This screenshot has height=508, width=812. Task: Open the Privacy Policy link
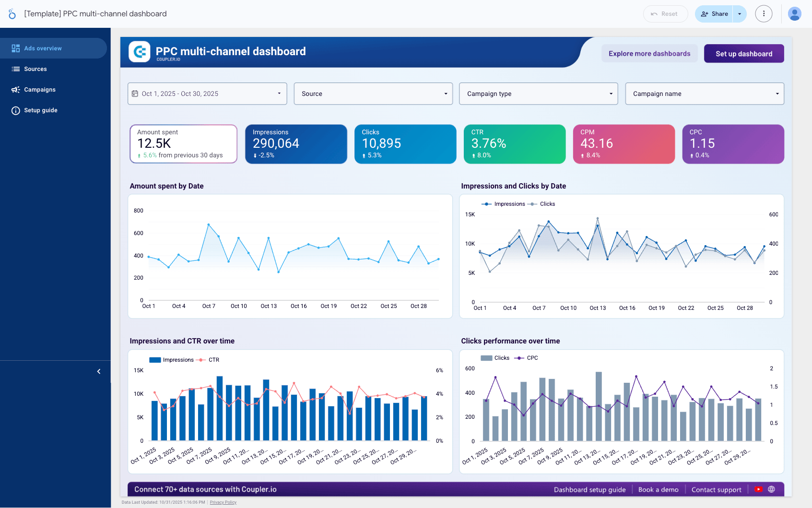tap(223, 502)
